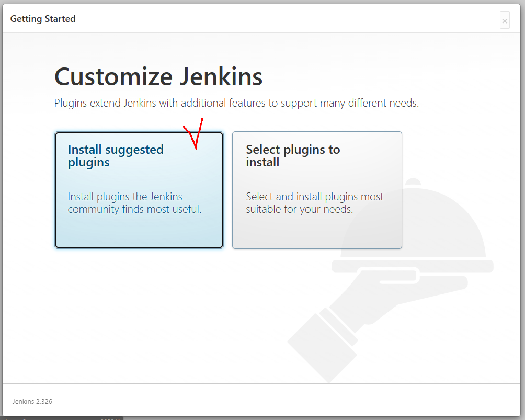Image resolution: width=525 pixels, height=420 pixels.
Task: Click 'Select and install plugins most suitable' description
Action: point(314,202)
